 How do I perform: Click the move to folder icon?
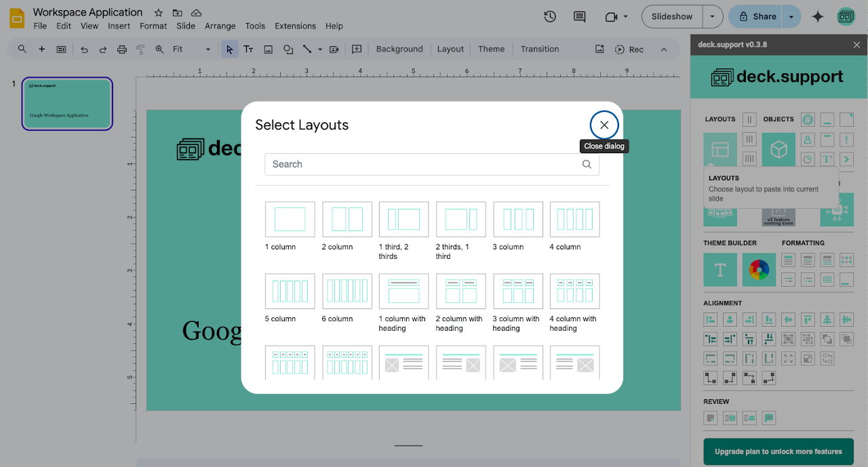pyautogui.click(x=177, y=13)
